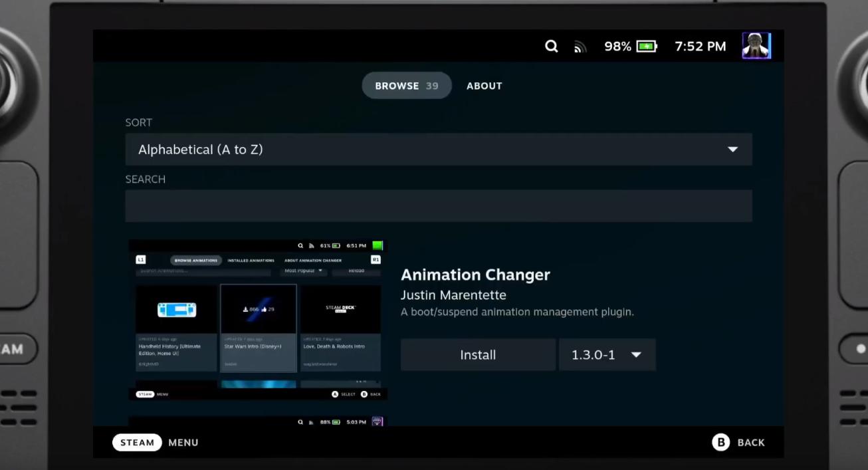The width and height of the screenshot is (868, 470).
Task: Click the B back button icon
Action: pyautogui.click(x=720, y=442)
